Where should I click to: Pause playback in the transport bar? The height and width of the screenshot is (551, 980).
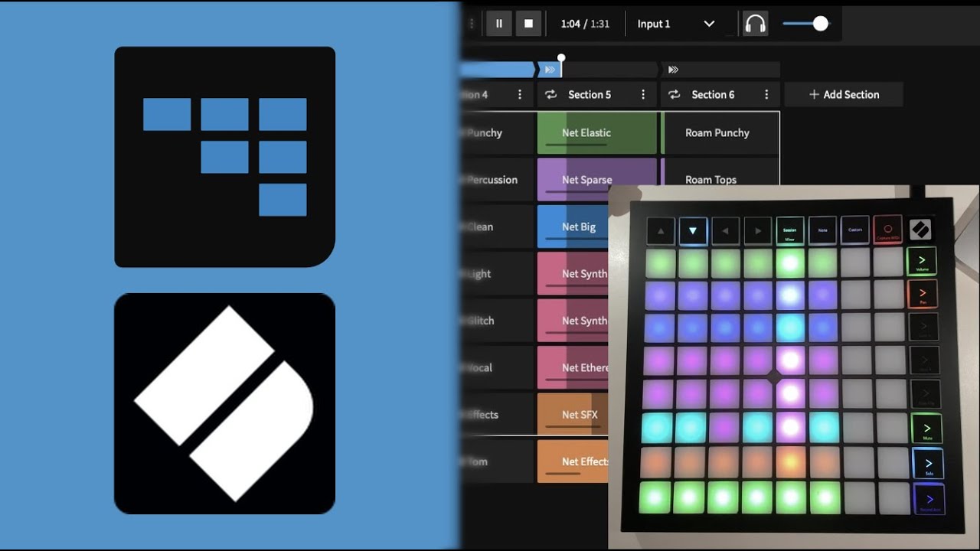coord(498,24)
